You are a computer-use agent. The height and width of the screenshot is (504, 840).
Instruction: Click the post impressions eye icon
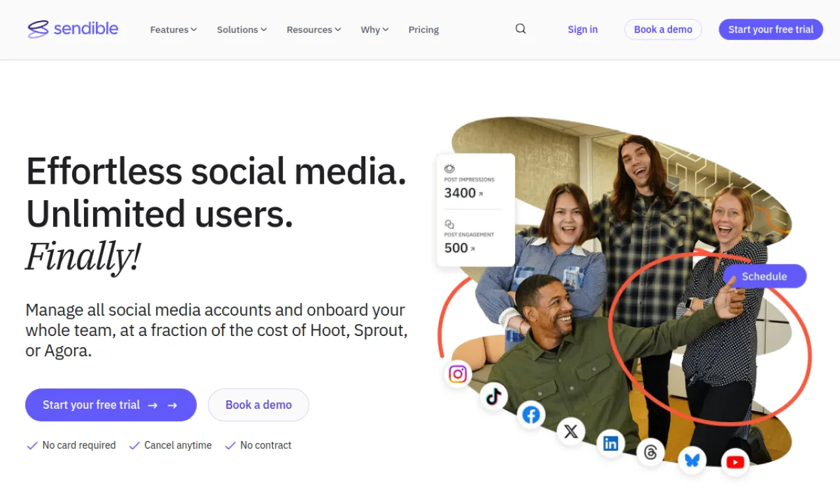[x=450, y=169]
